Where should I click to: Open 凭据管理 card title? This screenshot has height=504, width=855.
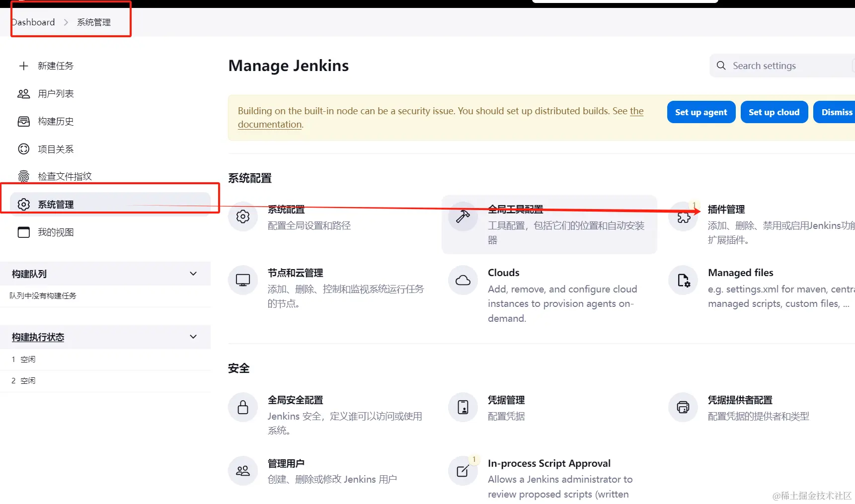tap(506, 400)
